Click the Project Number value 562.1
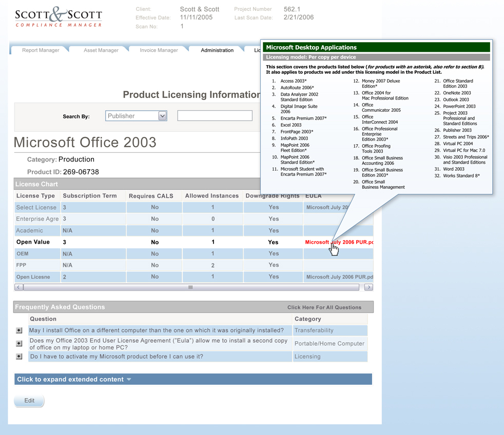The height and width of the screenshot is (435, 504). click(292, 9)
